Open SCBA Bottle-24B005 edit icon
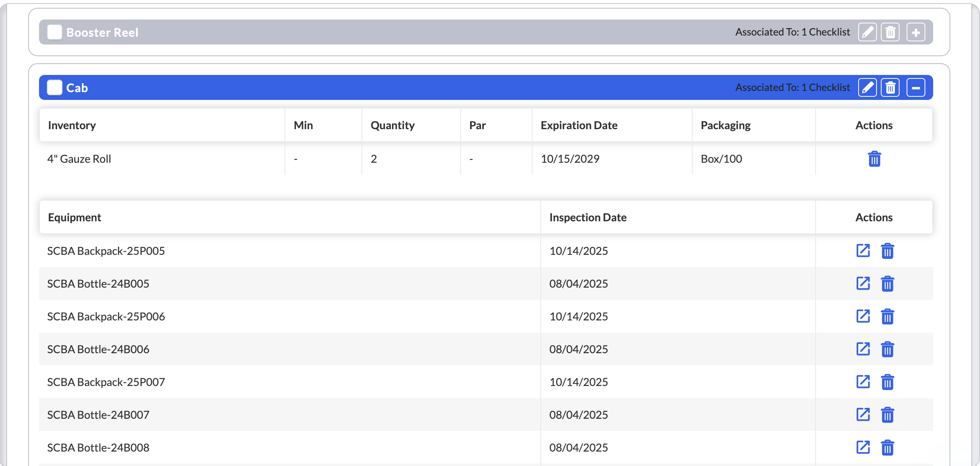The height and width of the screenshot is (466, 980). [863, 283]
